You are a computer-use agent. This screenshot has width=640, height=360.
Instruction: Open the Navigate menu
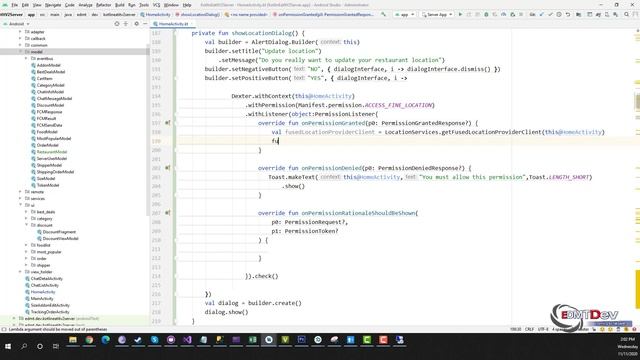53,5
